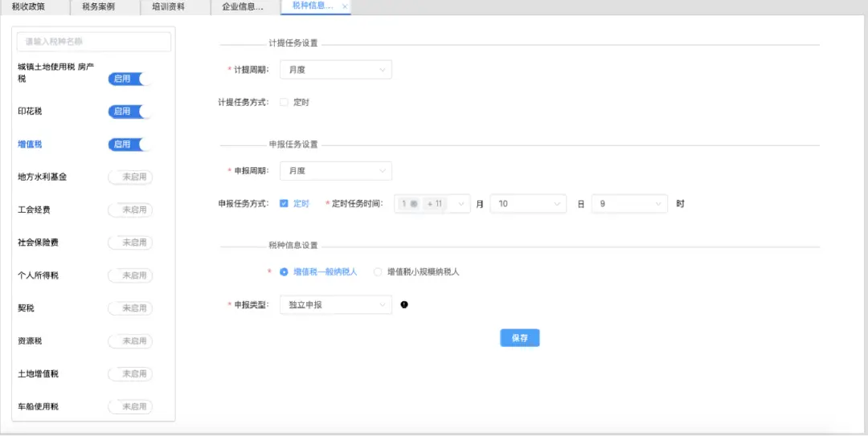The image size is (868, 436).
Task: Close the 税种信息 tab with its x icon
Action: pyautogui.click(x=345, y=6)
